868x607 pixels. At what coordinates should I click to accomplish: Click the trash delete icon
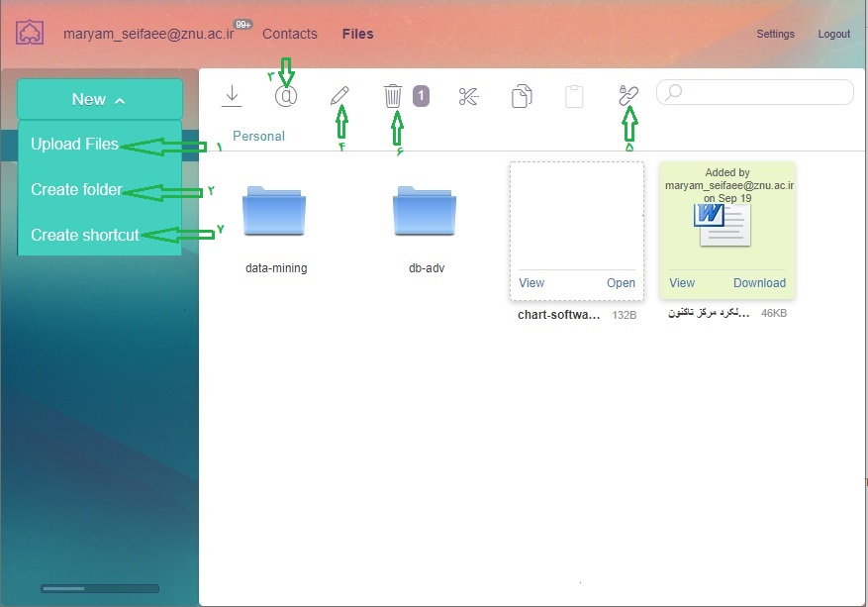[x=393, y=96]
